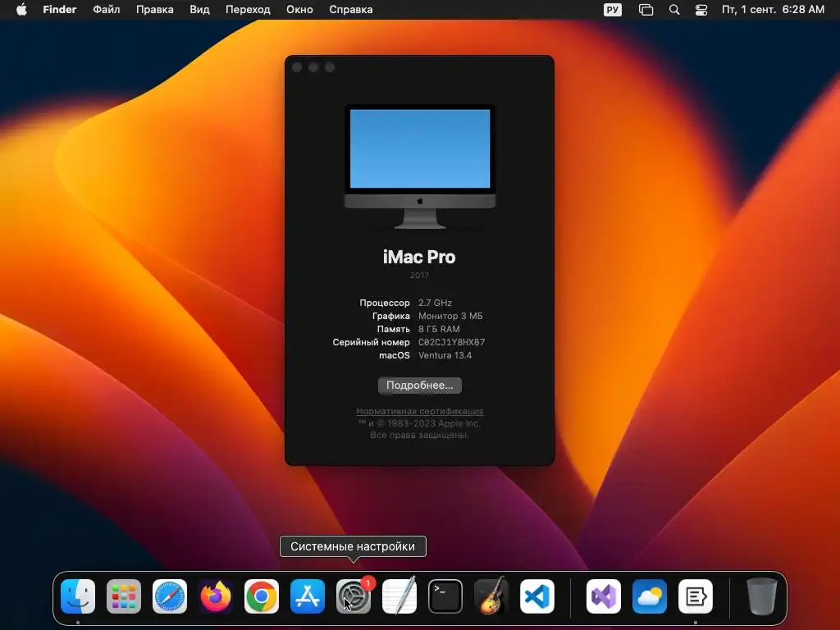Click the Монитор 3 МБ graphics value
The width and height of the screenshot is (840, 630).
450,316
